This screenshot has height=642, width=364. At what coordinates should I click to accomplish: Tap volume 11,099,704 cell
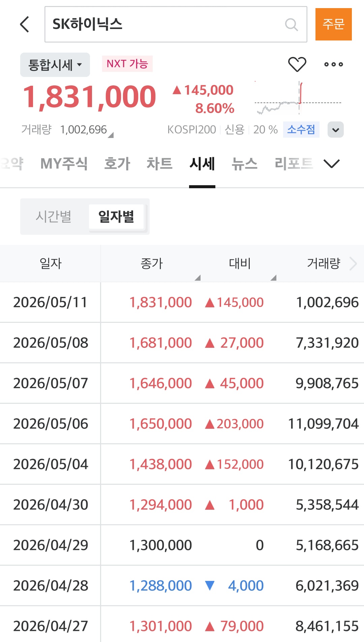tap(324, 424)
